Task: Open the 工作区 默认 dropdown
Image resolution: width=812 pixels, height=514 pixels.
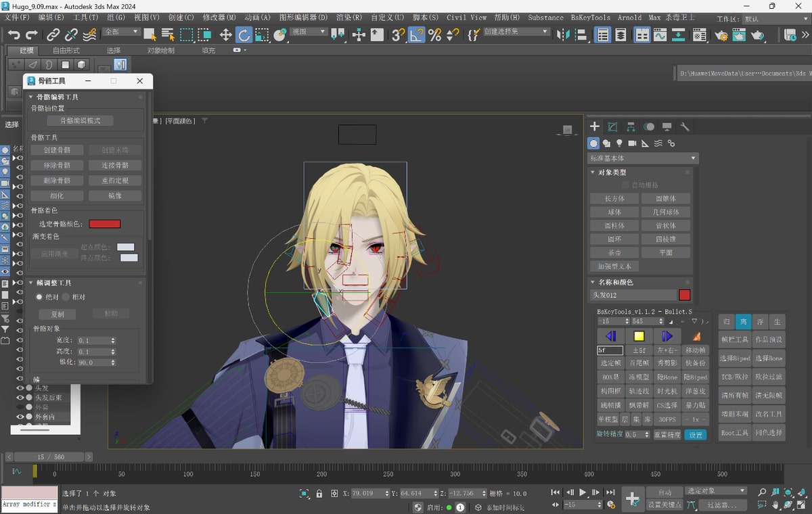Action: point(775,19)
